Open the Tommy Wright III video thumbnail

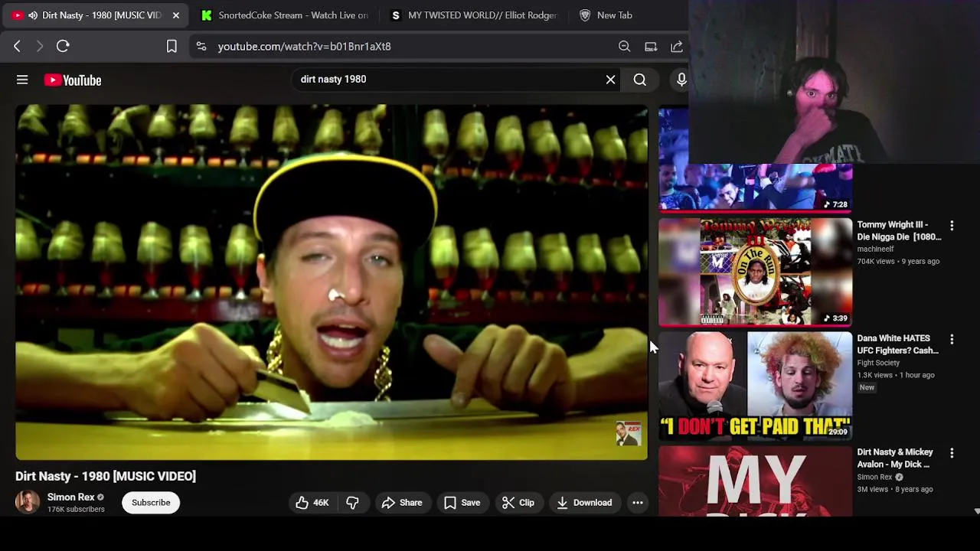tap(755, 272)
